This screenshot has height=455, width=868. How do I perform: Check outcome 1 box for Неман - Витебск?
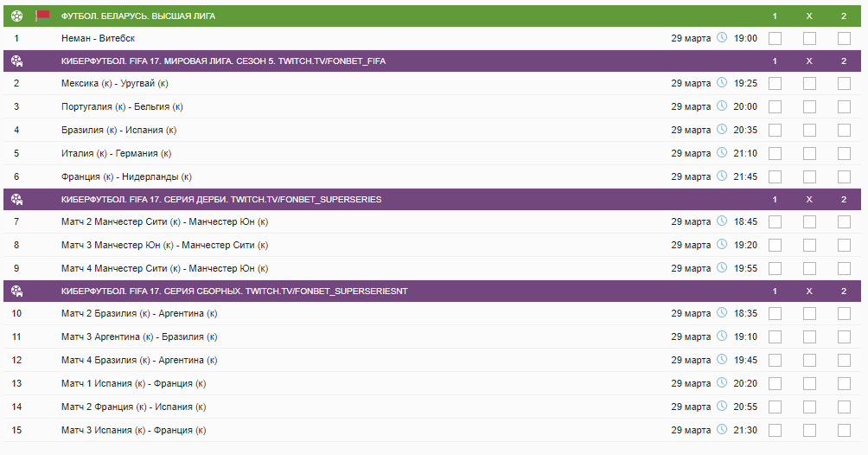click(775, 38)
